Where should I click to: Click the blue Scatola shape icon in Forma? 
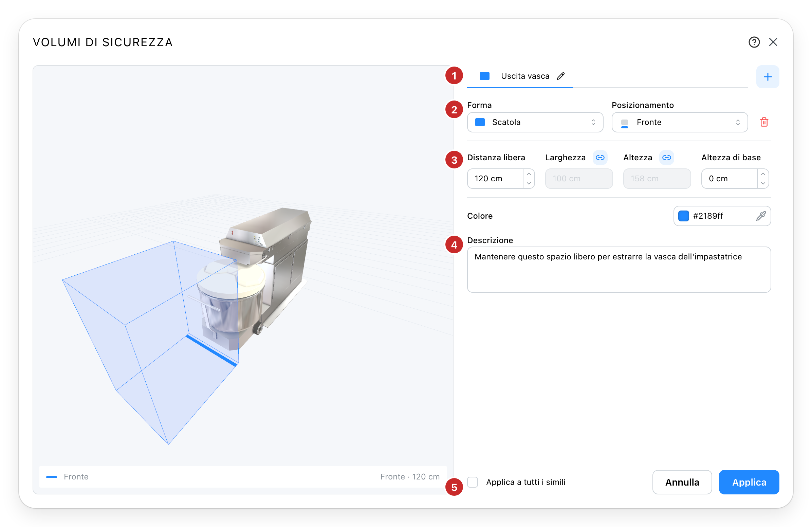tap(480, 122)
